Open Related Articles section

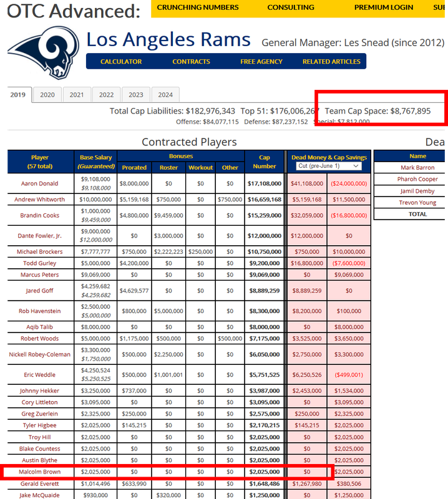click(x=331, y=61)
